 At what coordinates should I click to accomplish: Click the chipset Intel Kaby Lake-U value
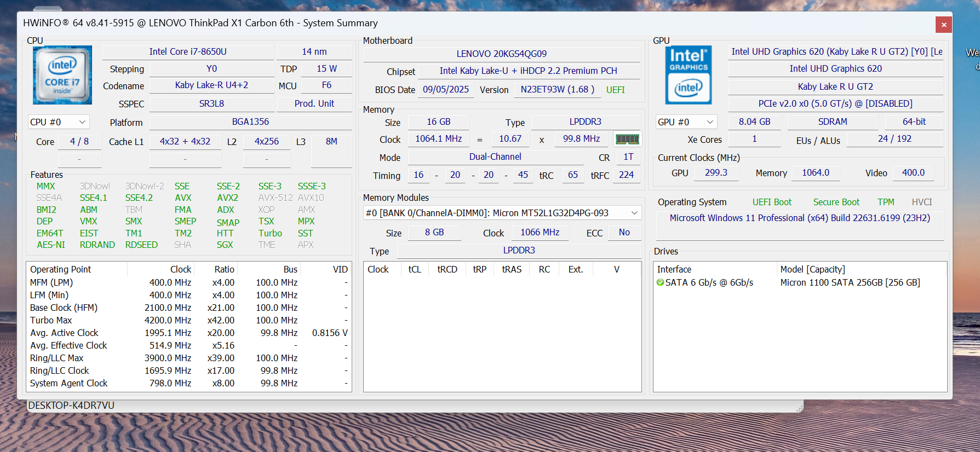529,71
